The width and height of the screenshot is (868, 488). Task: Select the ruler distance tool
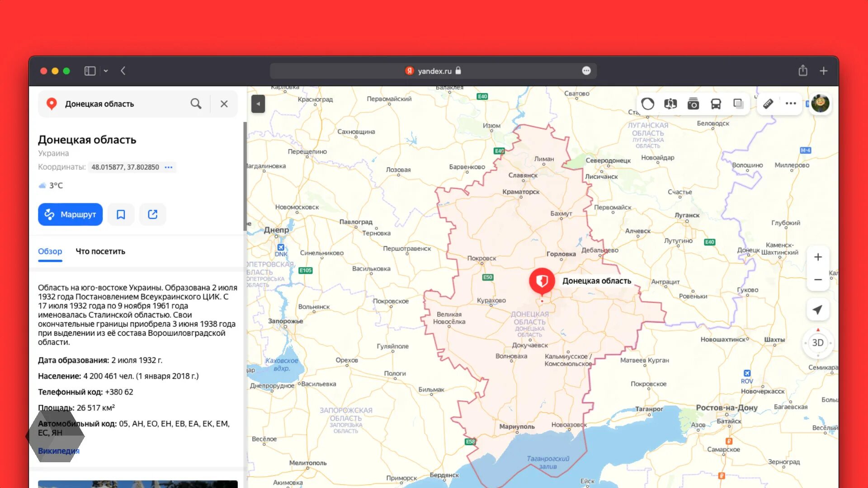768,104
